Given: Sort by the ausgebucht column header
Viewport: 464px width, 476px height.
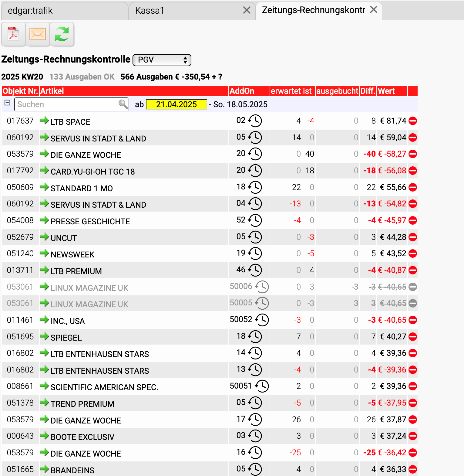Looking at the screenshot, I should pos(337,91).
